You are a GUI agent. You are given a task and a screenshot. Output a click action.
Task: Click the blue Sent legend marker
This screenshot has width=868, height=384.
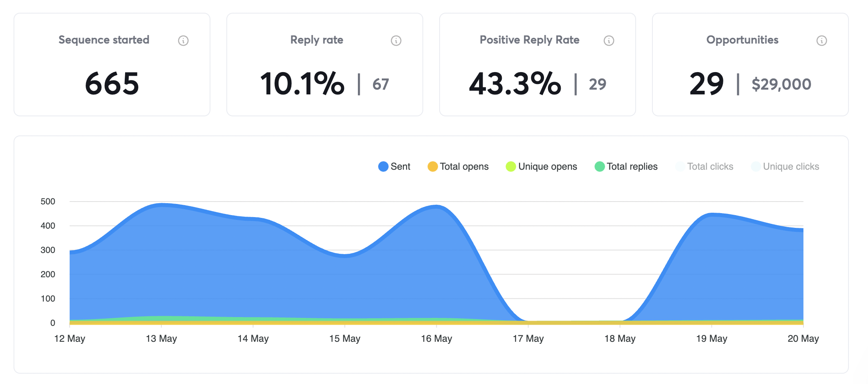click(383, 167)
